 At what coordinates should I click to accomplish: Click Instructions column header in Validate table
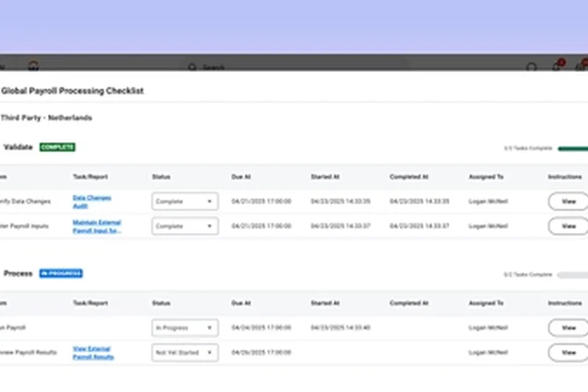[x=564, y=177]
